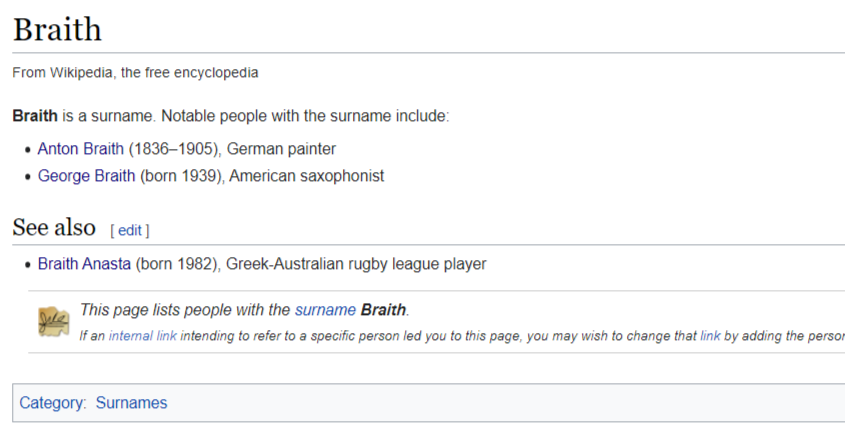Click the signature icon in the surname notice

(x=53, y=322)
